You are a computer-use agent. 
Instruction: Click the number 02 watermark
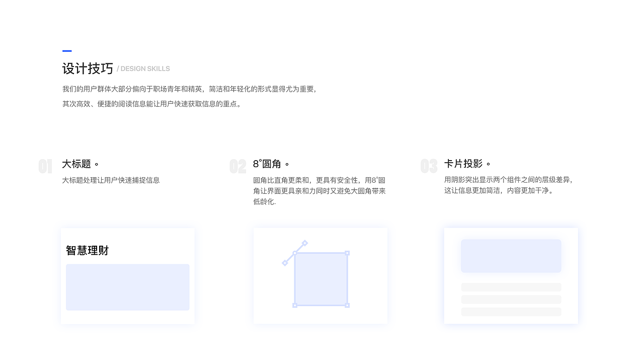(x=237, y=166)
